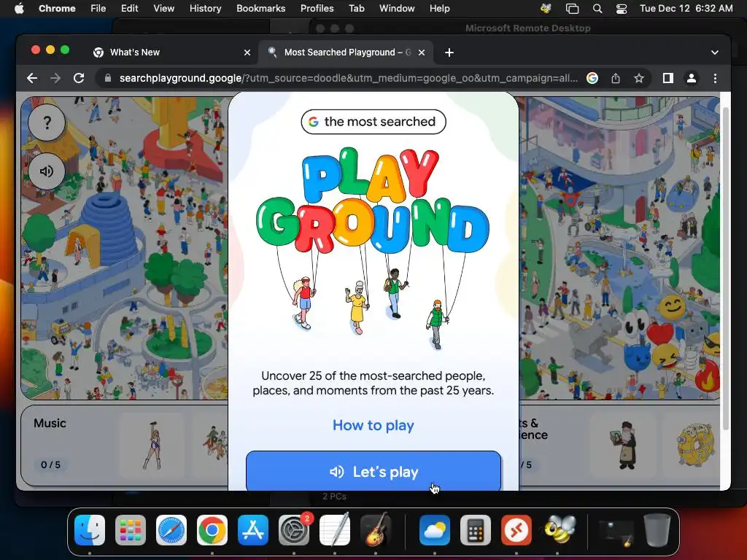Viewport: 747px width, 560px height.
Task: Toggle the Chrome side panel
Action: [x=668, y=78]
